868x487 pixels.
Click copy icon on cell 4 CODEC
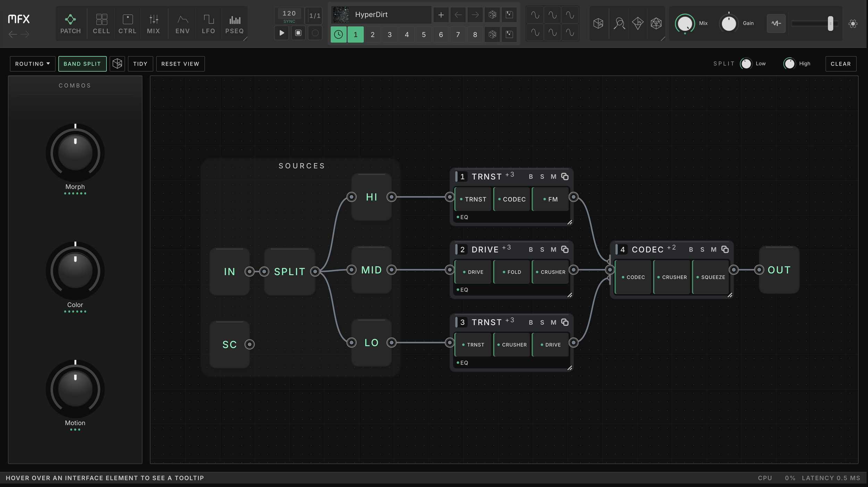click(725, 249)
